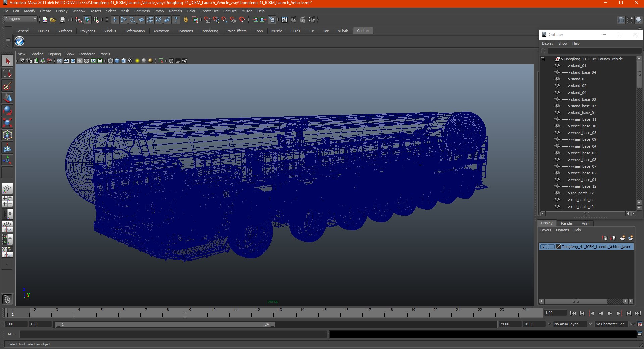The height and width of the screenshot is (349, 644).
Task: Open the Outliner Show menu
Action: tap(563, 43)
